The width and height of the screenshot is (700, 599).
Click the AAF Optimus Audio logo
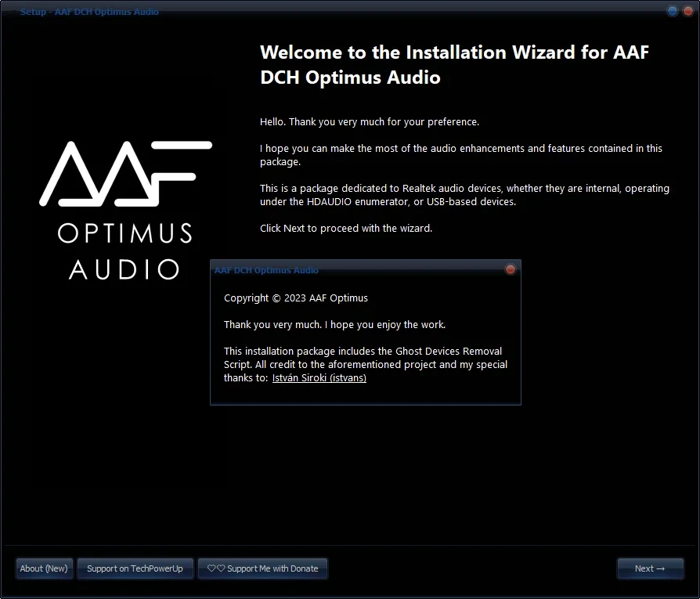pyautogui.click(x=125, y=210)
